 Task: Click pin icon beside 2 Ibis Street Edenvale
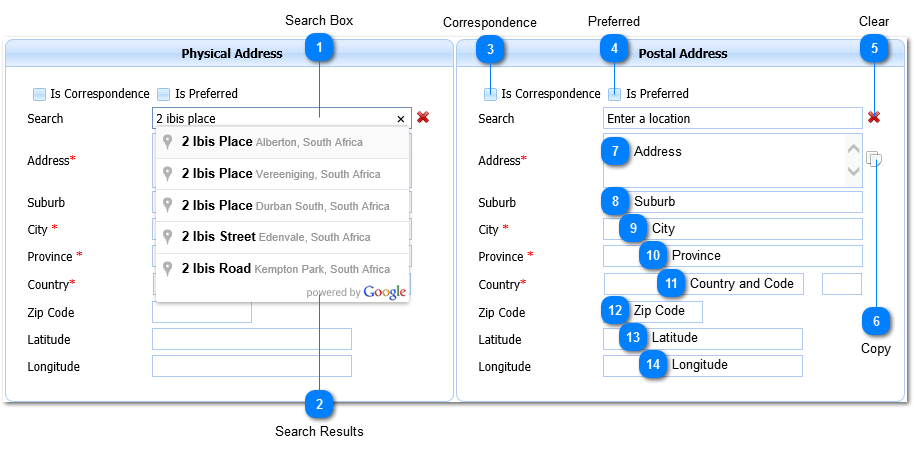coord(168,237)
